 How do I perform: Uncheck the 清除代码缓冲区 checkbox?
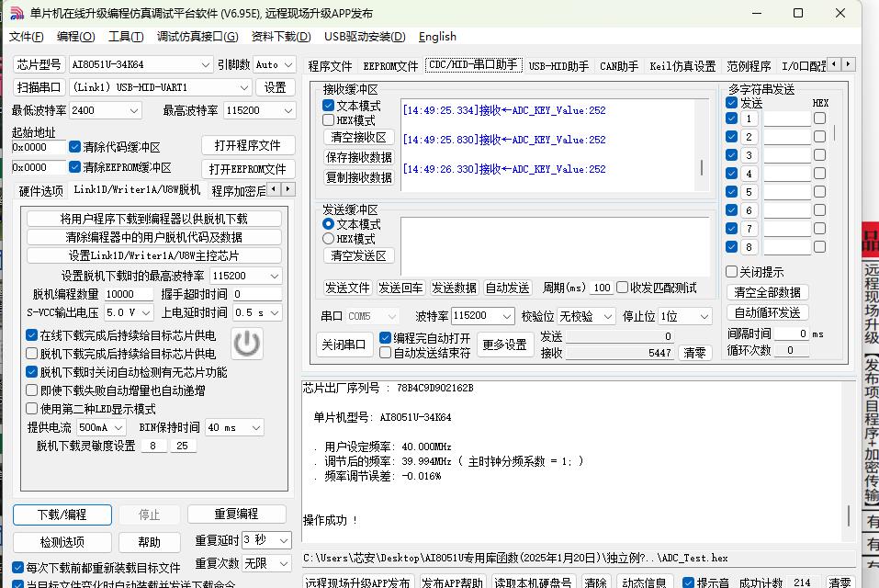pos(75,147)
